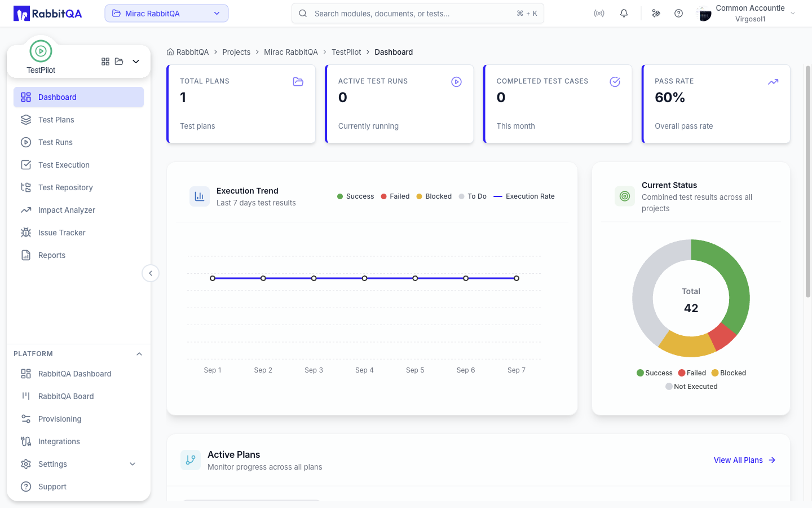Collapse the PLATFORM section
Viewport: 812px width, 508px height.
(139, 354)
